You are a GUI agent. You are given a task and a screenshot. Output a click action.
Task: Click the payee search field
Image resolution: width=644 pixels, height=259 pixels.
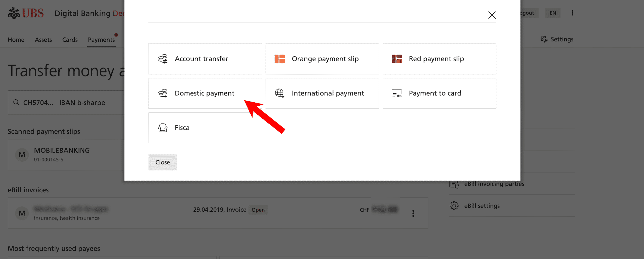point(66,103)
